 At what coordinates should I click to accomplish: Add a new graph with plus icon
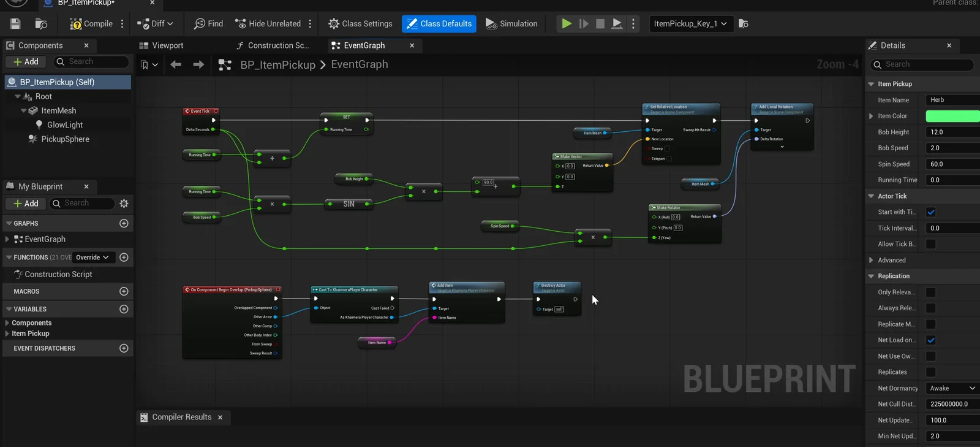coord(124,223)
